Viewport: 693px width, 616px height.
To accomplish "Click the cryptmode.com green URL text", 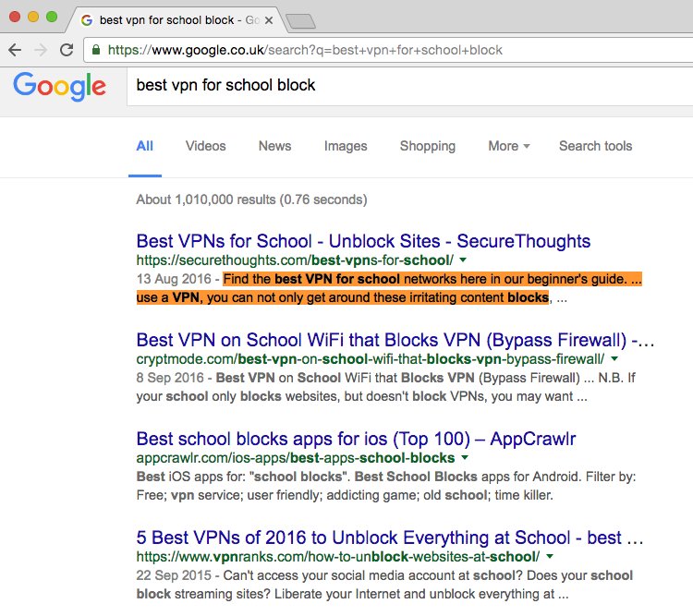I will coord(371,359).
